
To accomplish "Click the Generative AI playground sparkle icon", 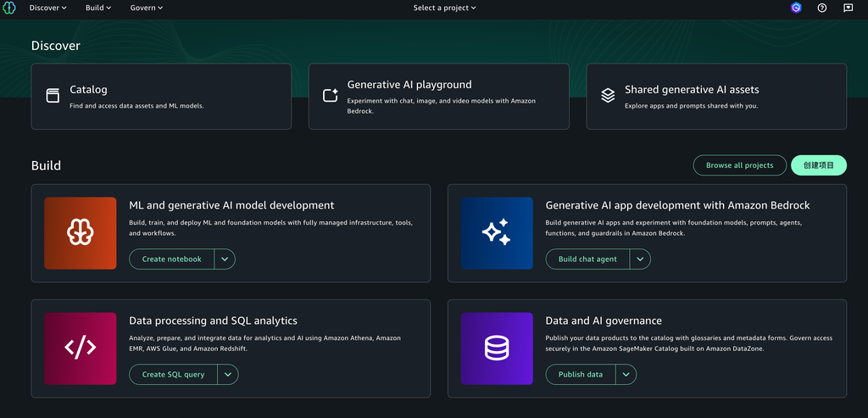I will (331, 95).
